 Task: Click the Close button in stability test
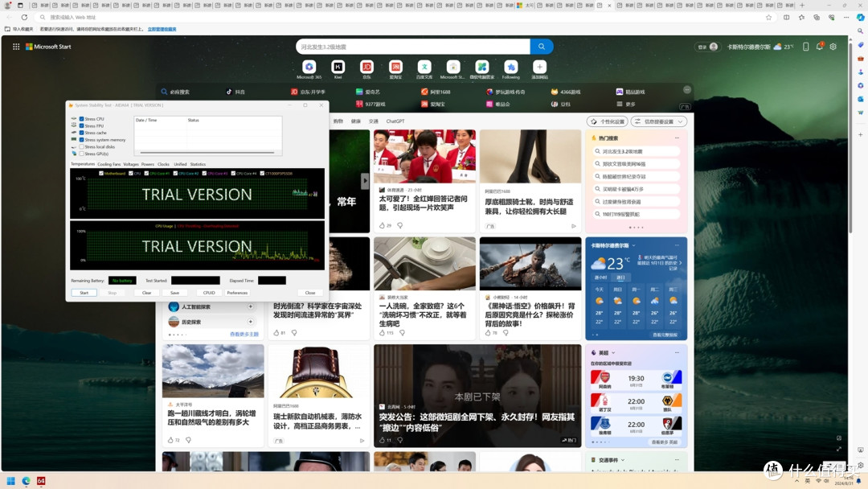point(310,293)
